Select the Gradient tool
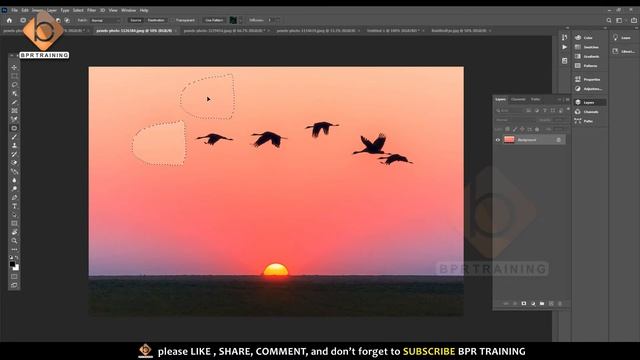Image resolution: width=640 pixels, height=360 pixels. click(x=14, y=171)
